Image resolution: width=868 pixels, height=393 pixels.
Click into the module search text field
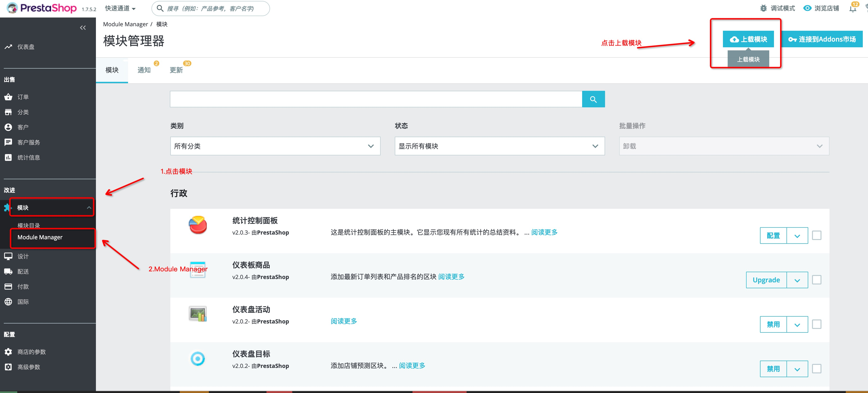(376, 99)
